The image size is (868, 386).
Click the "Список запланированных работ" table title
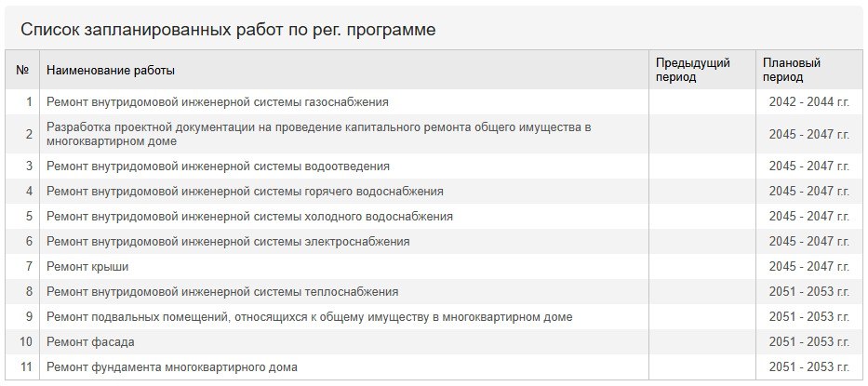click(x=228, y=30)
